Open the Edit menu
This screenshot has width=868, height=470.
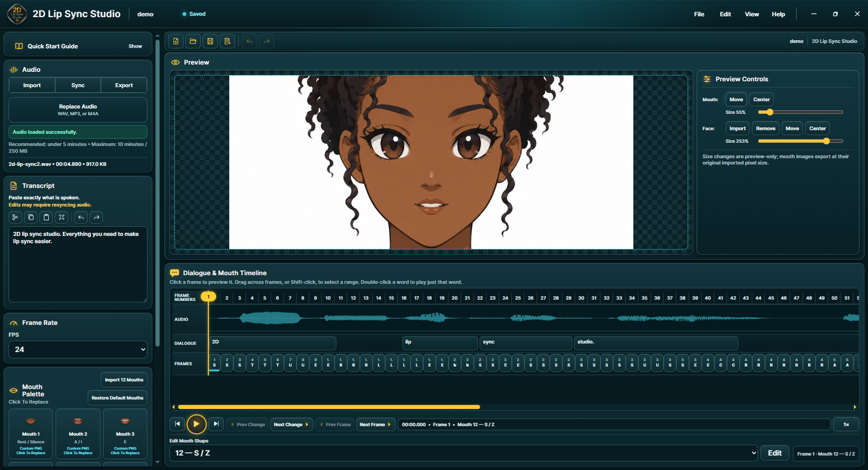coord(725,14)
